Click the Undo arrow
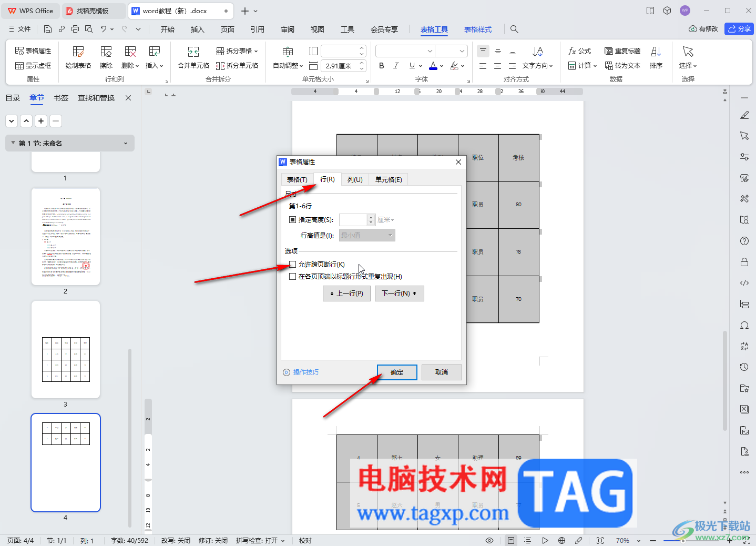Image resolution: width=756 pixels, height=546 pixels. click(104, 29)
